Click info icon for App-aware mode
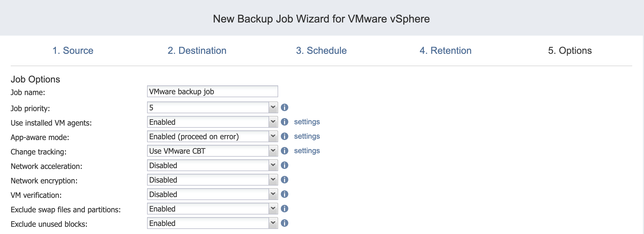 point(285,136)
